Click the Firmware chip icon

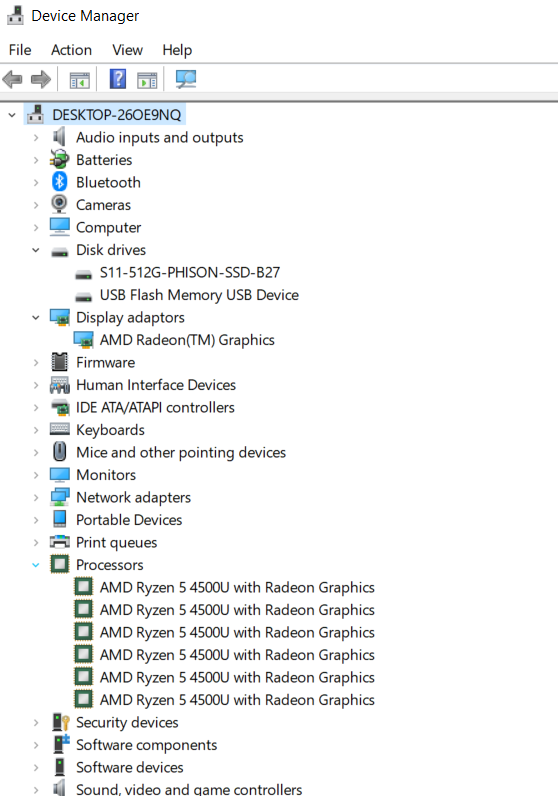[x=59, y=362]
